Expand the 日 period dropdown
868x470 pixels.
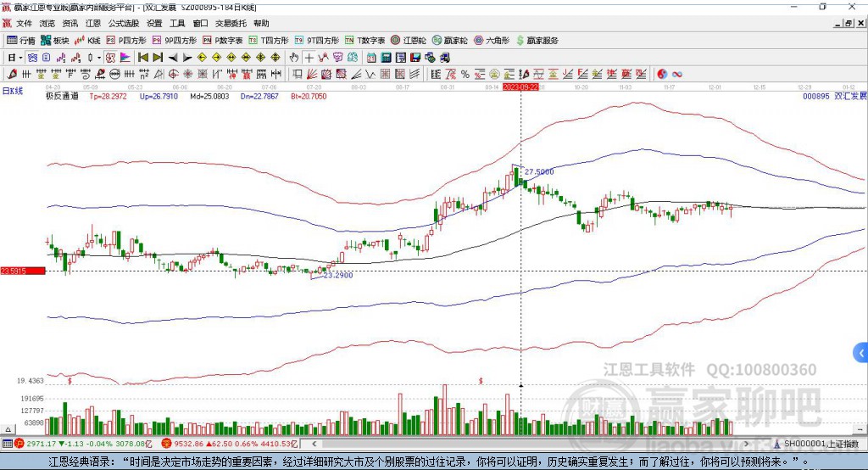(20, 58)
